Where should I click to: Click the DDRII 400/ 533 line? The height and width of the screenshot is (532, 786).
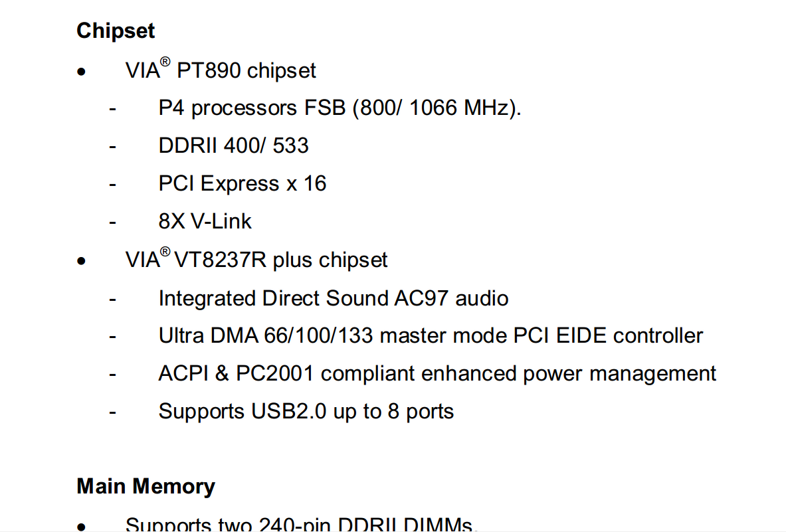[x=233, y=146]
